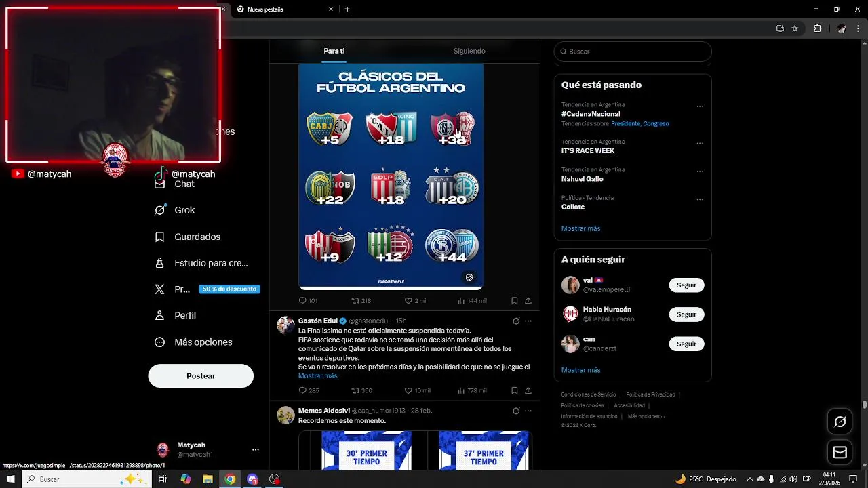Viewport: 868px width, 488px height.
Task: Open the floating Grok button
Action: coord(840,422)
